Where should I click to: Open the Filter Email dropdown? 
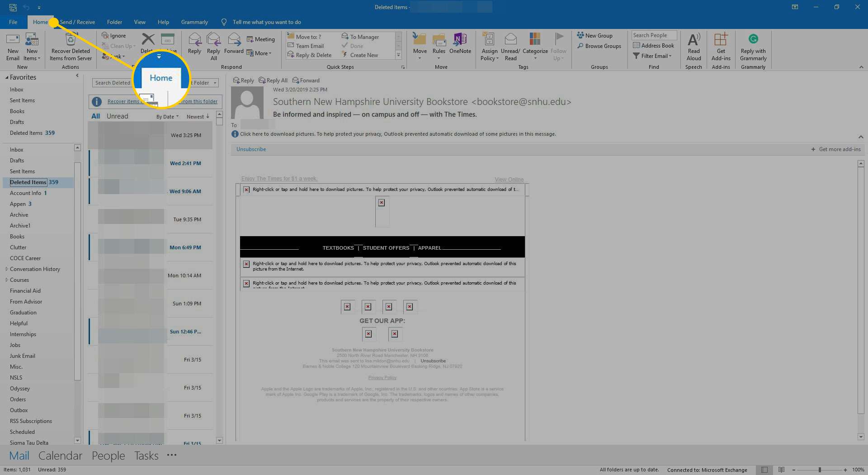(652, 56)
